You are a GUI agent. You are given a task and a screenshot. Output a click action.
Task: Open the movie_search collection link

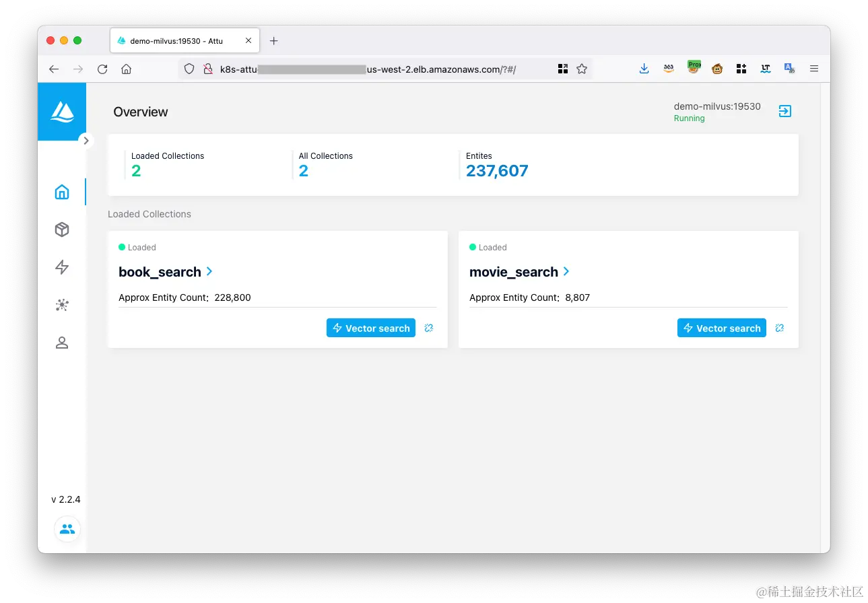pos(514,272)
